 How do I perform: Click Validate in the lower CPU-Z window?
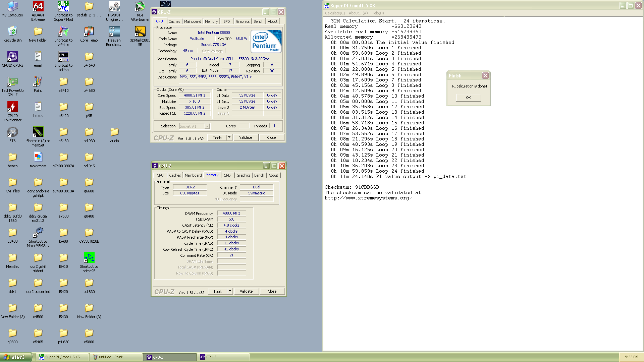tap(246, 291)
